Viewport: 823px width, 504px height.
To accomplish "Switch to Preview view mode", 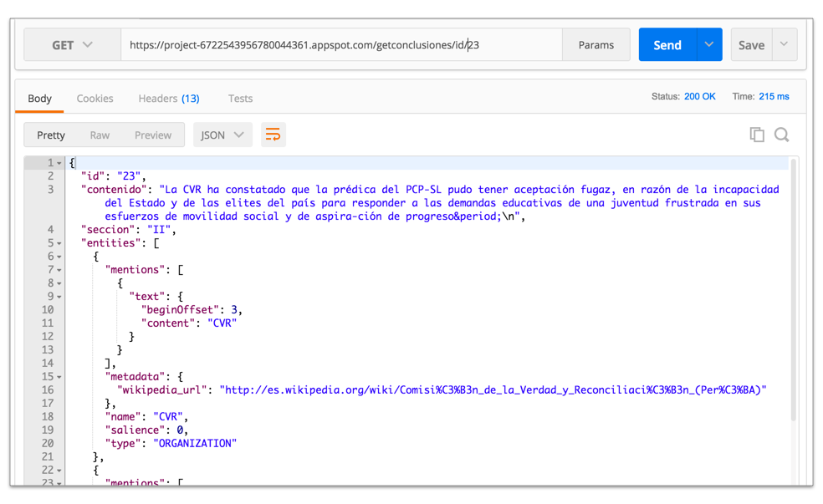I will [153, 135].
